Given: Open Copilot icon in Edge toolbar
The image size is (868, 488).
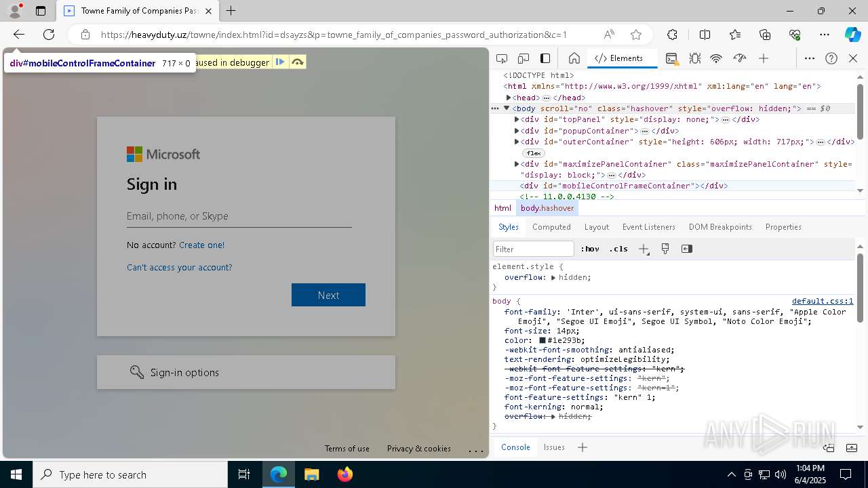Looking at the screenshot, I should 852,35.
